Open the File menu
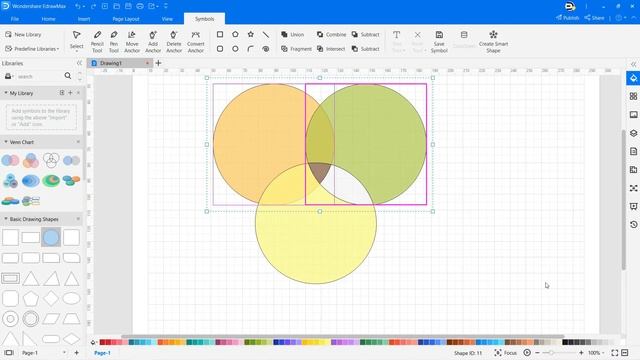This screenshot has height=360, width=640. (15, 19)
